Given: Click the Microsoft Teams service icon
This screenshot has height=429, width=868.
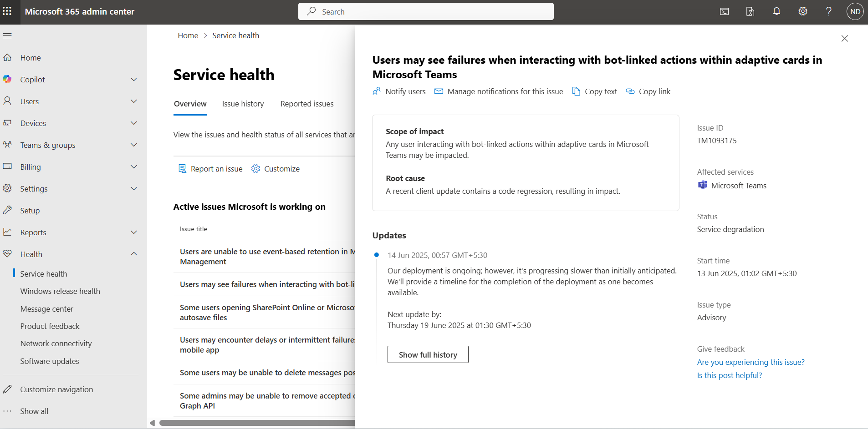Looking at the screenshot, I should [x=703, y=185].
